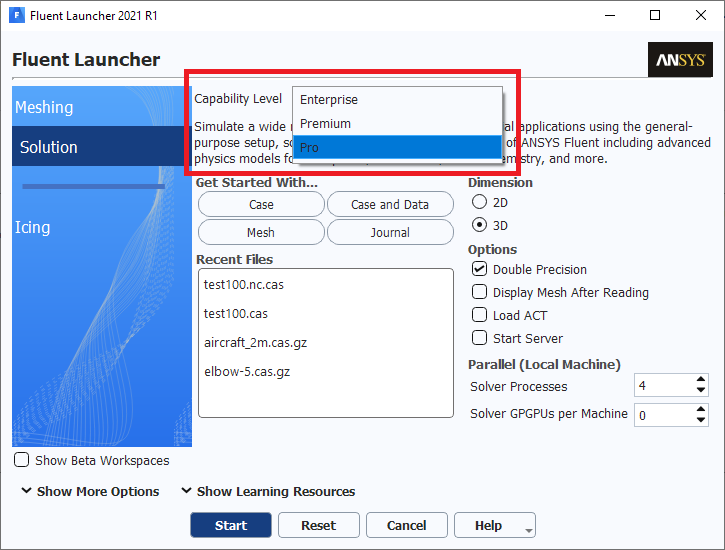This screenshot has height=550, width=725.
Task: Decrease Solver GPGPUs per Machine value
Action: click(x=701, y=420)
